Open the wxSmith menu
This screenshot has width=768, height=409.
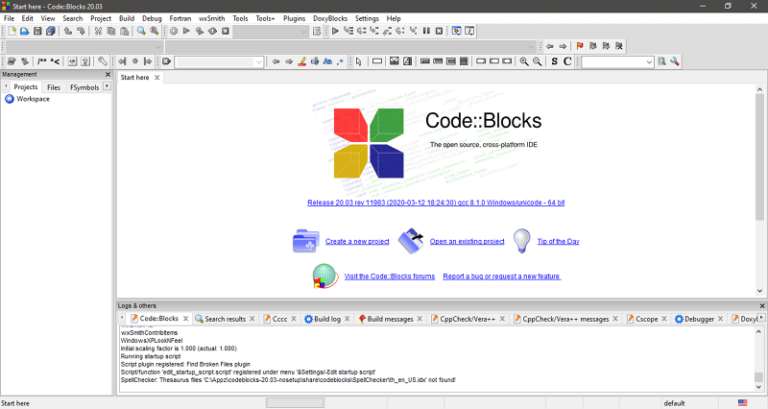coord(212,18)
